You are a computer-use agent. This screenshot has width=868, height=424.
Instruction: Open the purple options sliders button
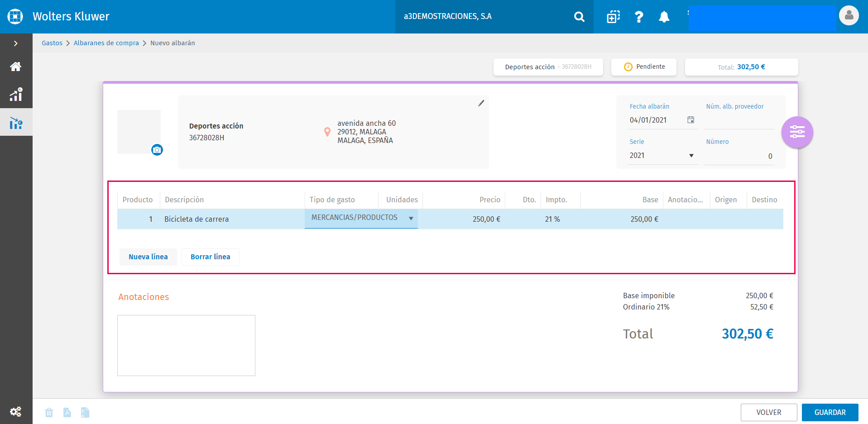tap(797, 132)
